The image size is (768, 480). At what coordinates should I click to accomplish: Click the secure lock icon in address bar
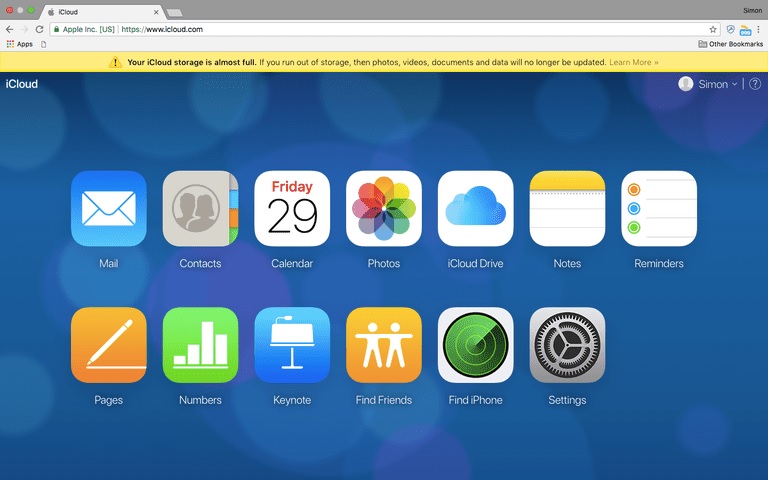point(56,29)
